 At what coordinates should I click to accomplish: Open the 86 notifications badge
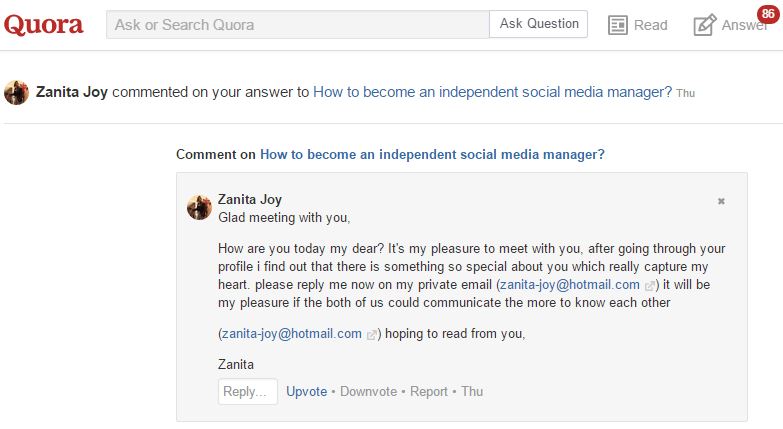(768, 14)
